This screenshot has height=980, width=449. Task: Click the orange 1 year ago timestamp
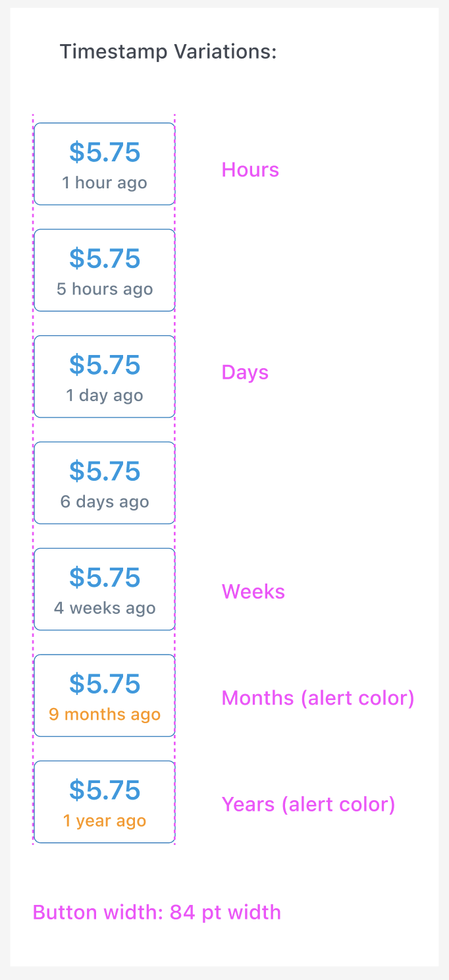pos(105,821)
